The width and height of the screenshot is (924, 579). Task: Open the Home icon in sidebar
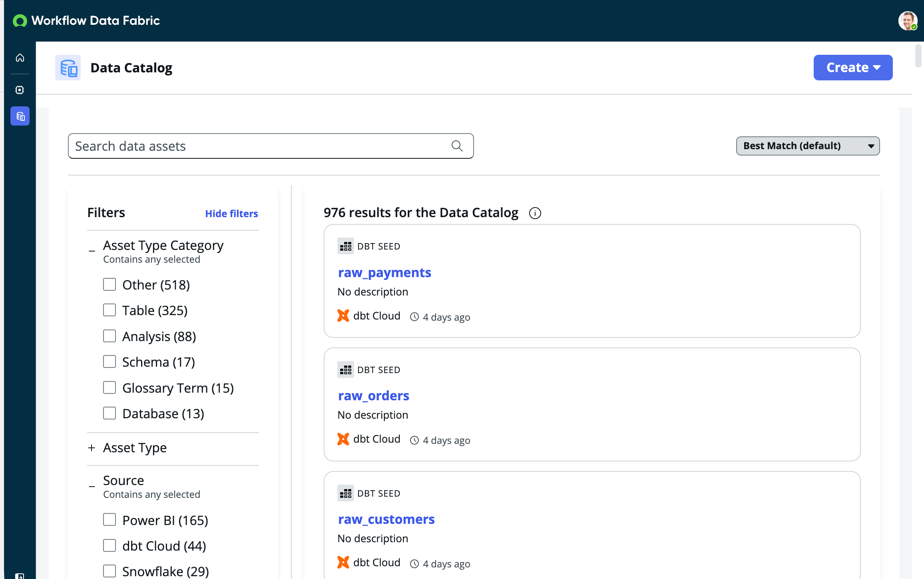(x=20, y=58)
